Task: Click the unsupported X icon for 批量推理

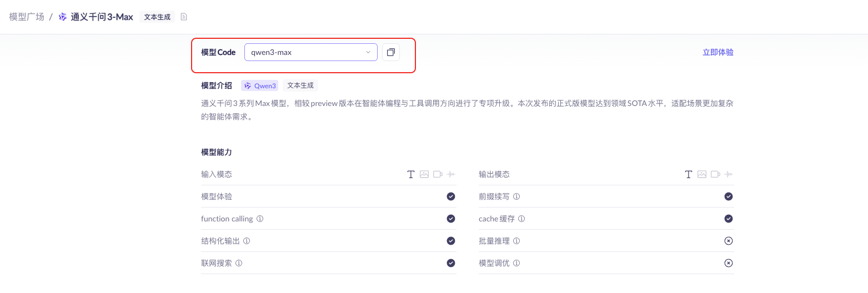Action: (729, 241)
